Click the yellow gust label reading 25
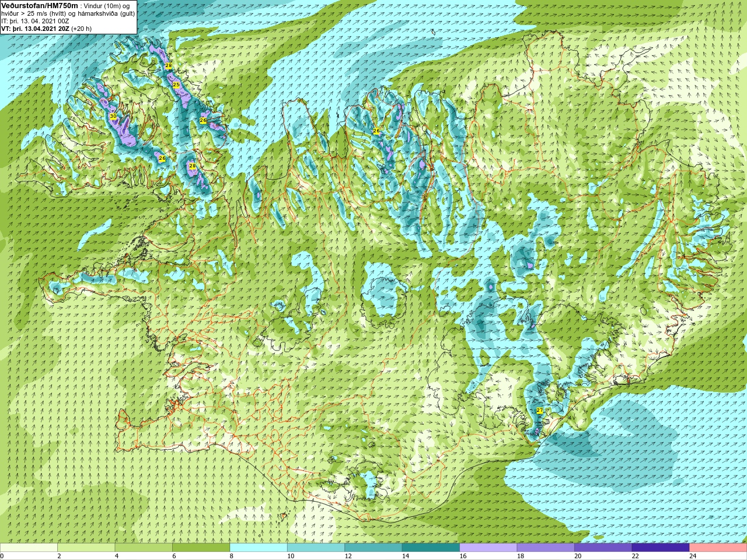This screenshot has width=747, height=560. (x=176, y=85)
